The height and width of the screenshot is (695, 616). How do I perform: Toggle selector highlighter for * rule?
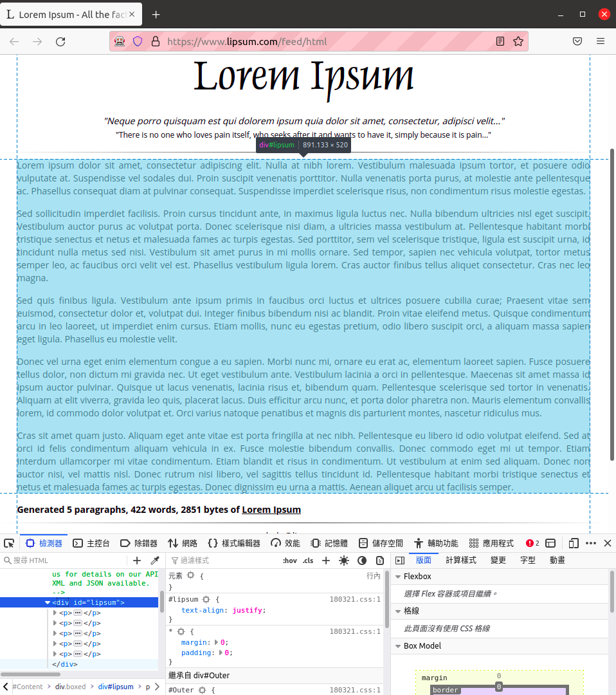point(181,632)
